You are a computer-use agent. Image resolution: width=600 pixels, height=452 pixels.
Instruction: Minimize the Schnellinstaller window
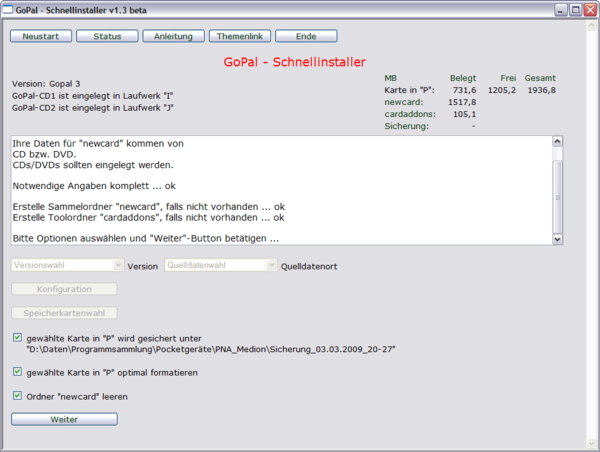(560, 10)
